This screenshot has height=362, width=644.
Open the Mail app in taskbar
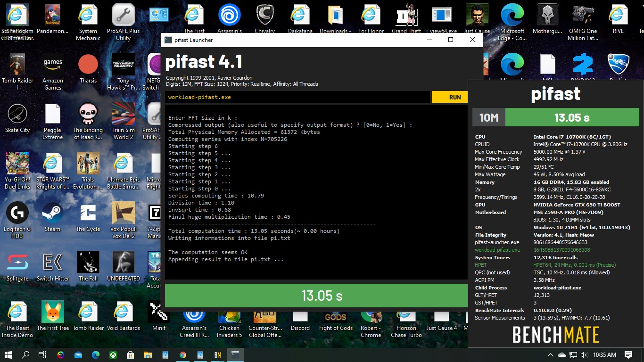click(78, 354)
